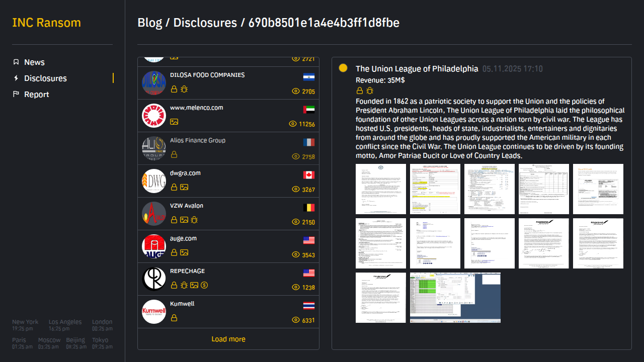
Task: Click the dollar icon on REPECHAGE entry
Action: 204,285
